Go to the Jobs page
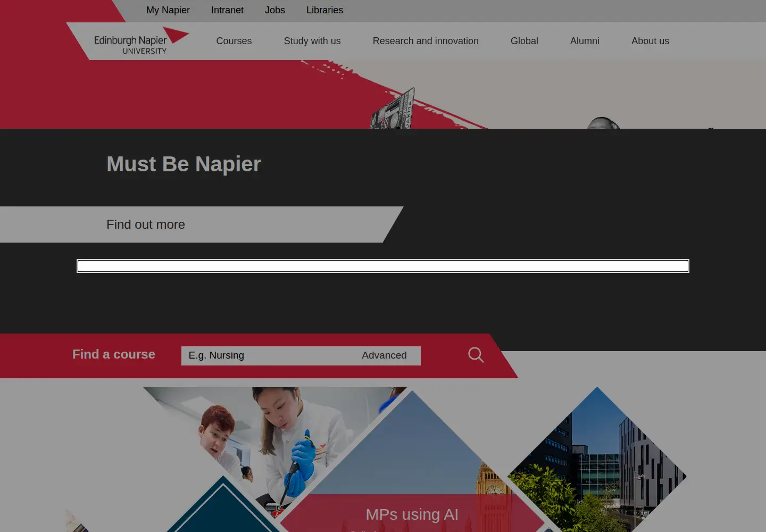The width and height of the screenshot is (766, 532). coord(274,10)
